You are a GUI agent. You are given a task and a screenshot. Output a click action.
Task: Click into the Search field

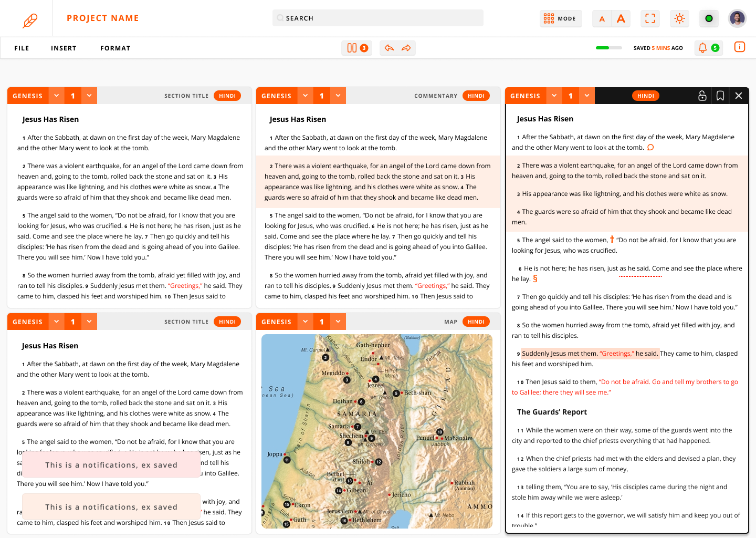pyautogui.click(x=378, y=18)
